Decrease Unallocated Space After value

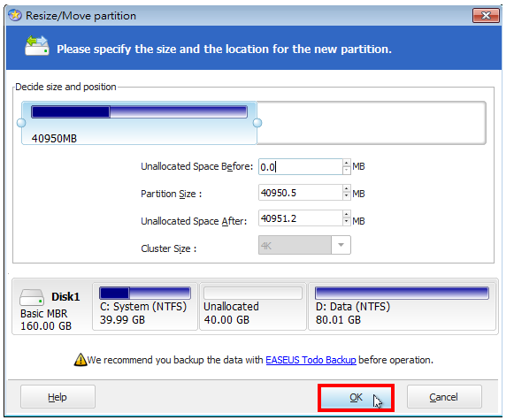click(347, 222)
